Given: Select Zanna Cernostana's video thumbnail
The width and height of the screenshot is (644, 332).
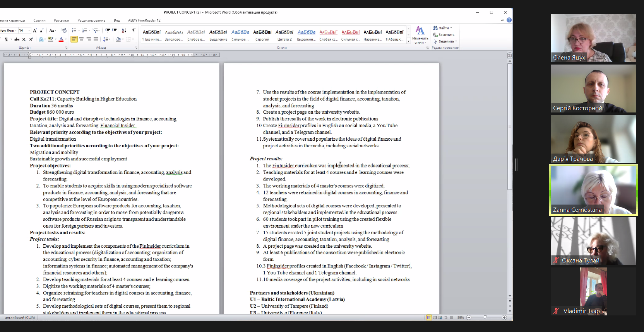Looking at the screenshot, I should tap(593, 190).
